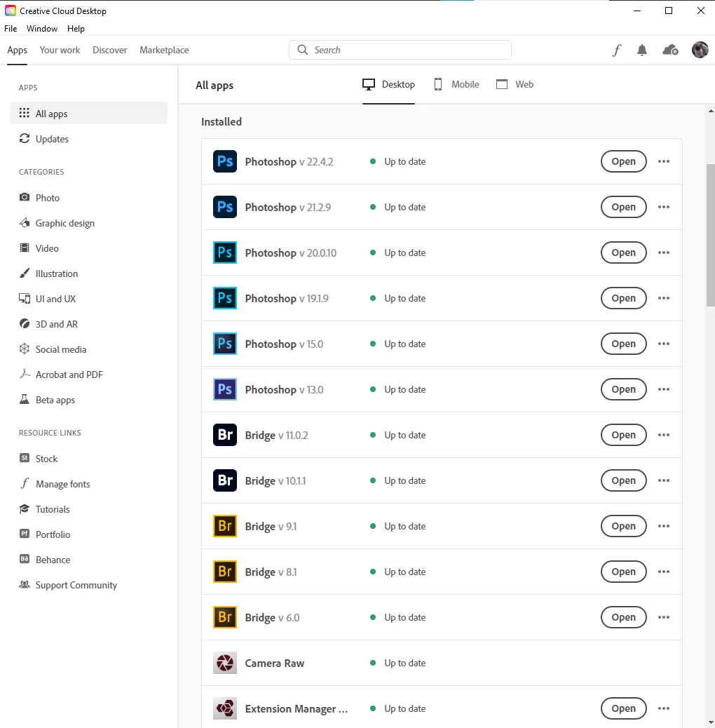Open more options for Bridge v 9.1
This screenshot has height=728, width=715.
tap(664, 526)
